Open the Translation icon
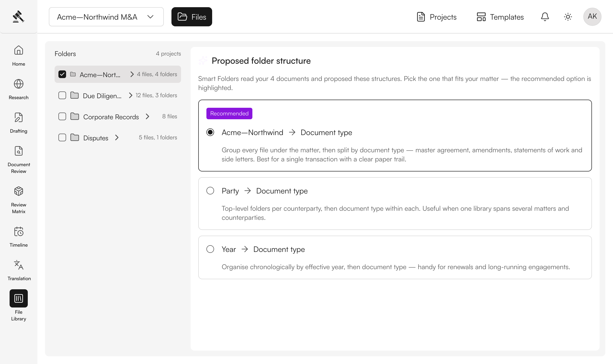613x364 pixels. click(19, 265)
